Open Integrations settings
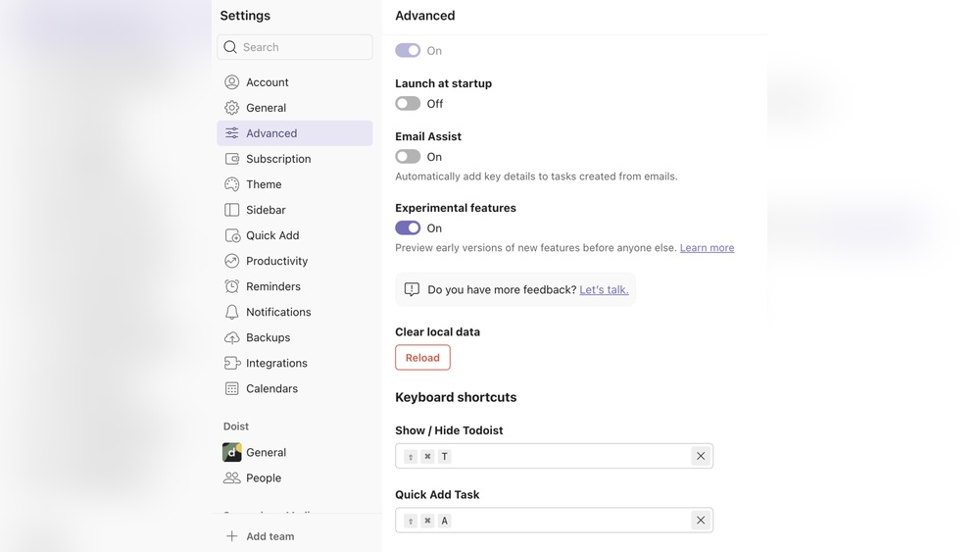This screenshot has height=552, width=980. (x=295, y=363)
